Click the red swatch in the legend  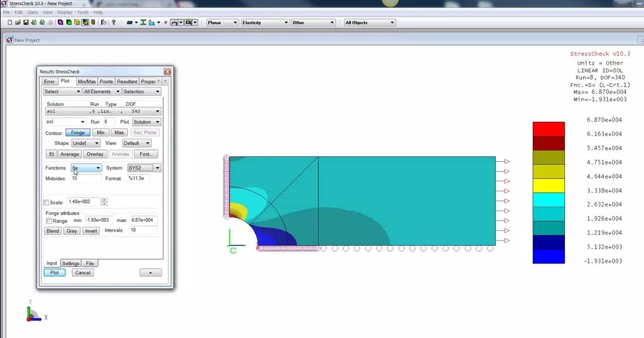click(548, 129)
